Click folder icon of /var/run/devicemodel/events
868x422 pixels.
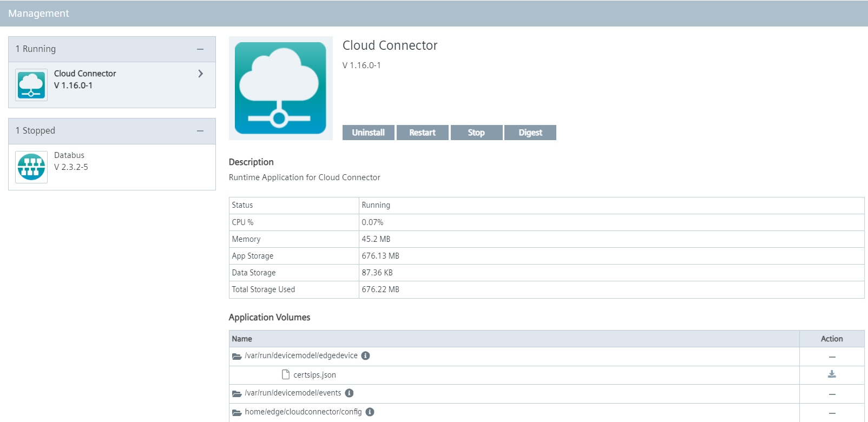click(236, 393)
